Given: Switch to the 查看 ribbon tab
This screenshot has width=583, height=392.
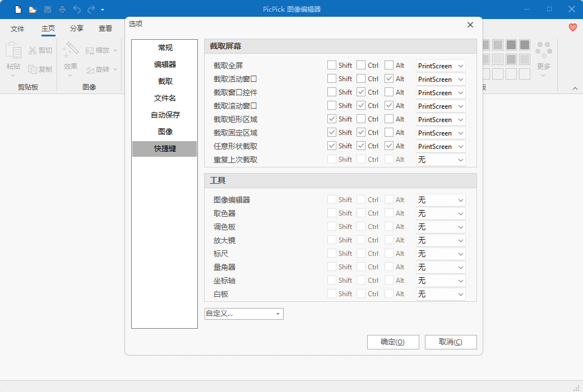Looking at the screenshot, I should click(x=105, y=29).
